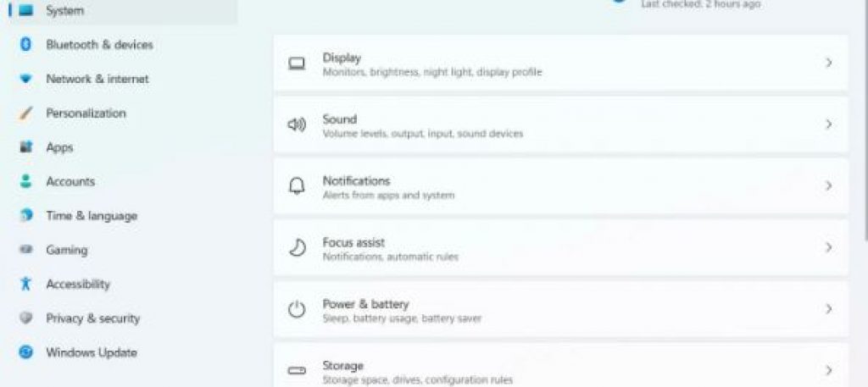This screenshot has height=387, width=868.
Task: Click the Power & battery icon
Action: pos(297,309)
